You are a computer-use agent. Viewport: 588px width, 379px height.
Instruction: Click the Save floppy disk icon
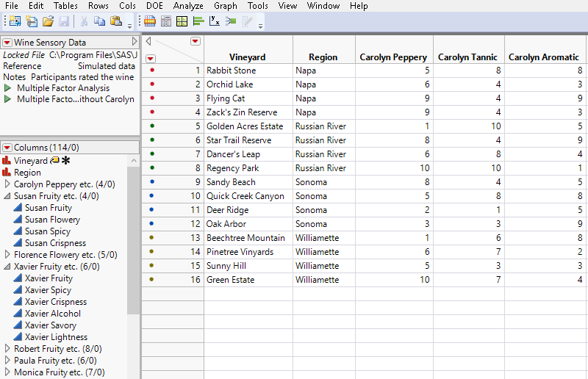pos(64,21)
